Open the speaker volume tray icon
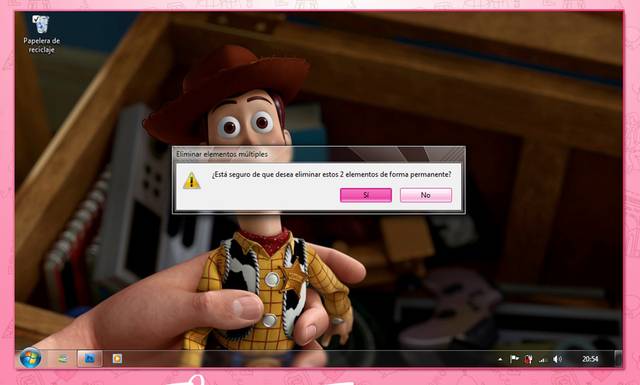 [557, 359]
